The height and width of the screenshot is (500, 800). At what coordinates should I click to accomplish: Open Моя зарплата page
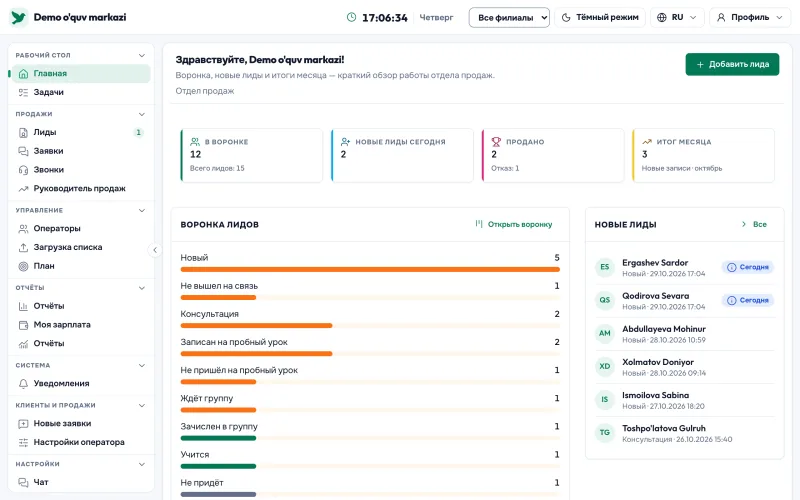point(81,325)
